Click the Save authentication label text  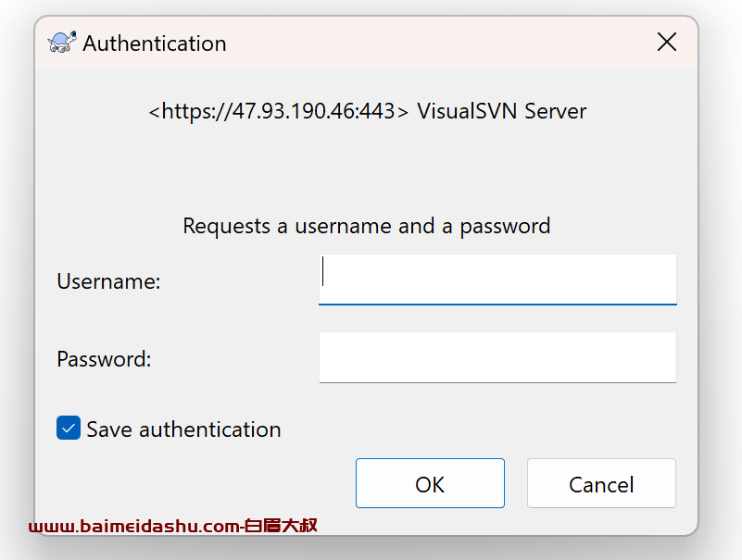pyautogui.click(x=183, y=429)
